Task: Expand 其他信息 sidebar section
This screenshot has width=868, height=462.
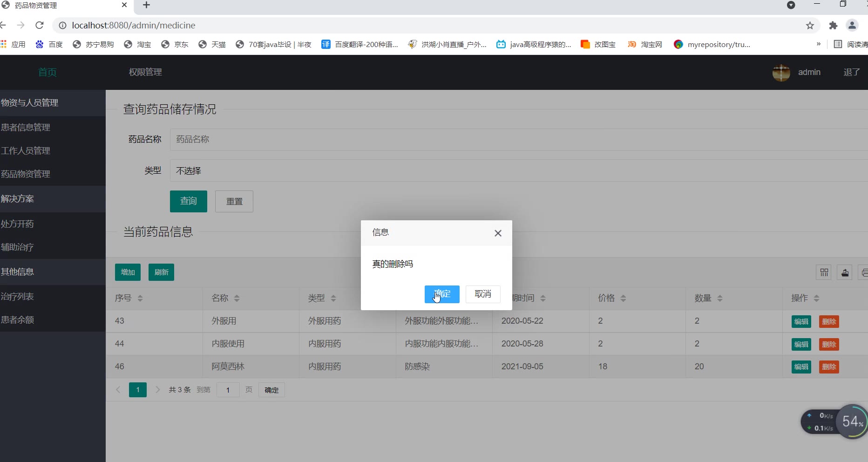Action: coord(53,272)
